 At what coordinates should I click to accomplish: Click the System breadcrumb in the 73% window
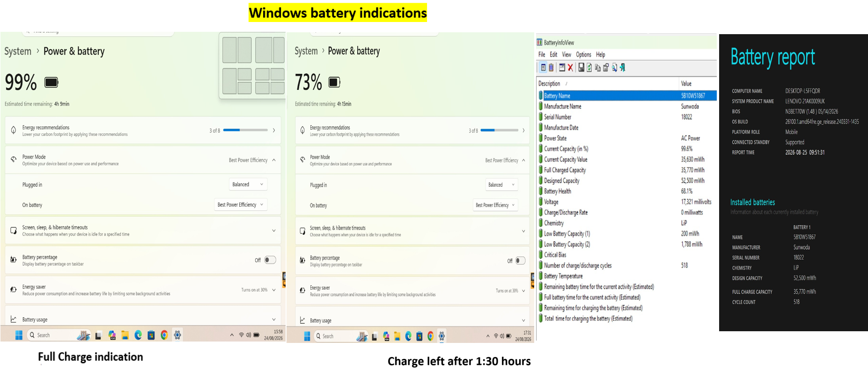(306, 51)
